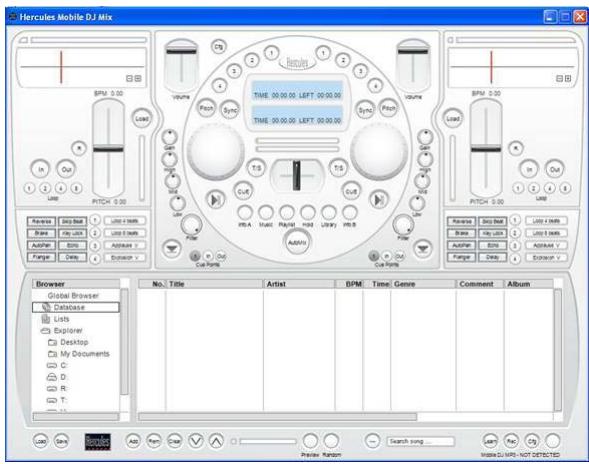Click the Add button below the playlist
The image size is (589, 464).
tap(133, 441)
